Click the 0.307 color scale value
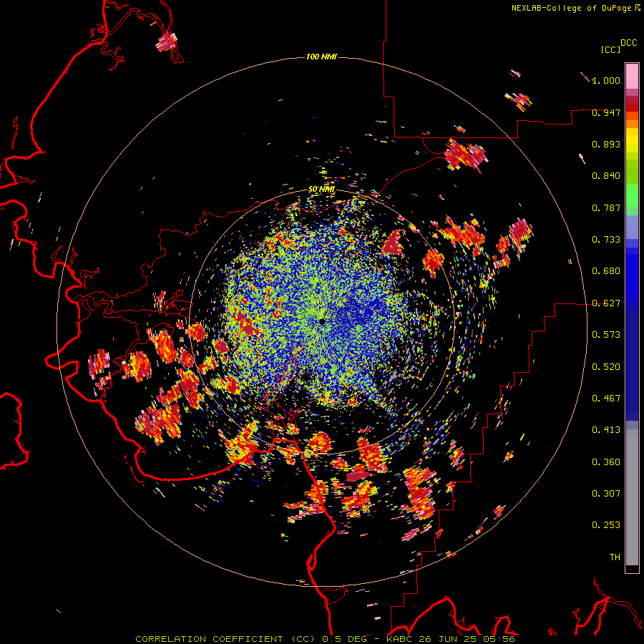This screenshot has height=644, width=644. pos(606,494)
